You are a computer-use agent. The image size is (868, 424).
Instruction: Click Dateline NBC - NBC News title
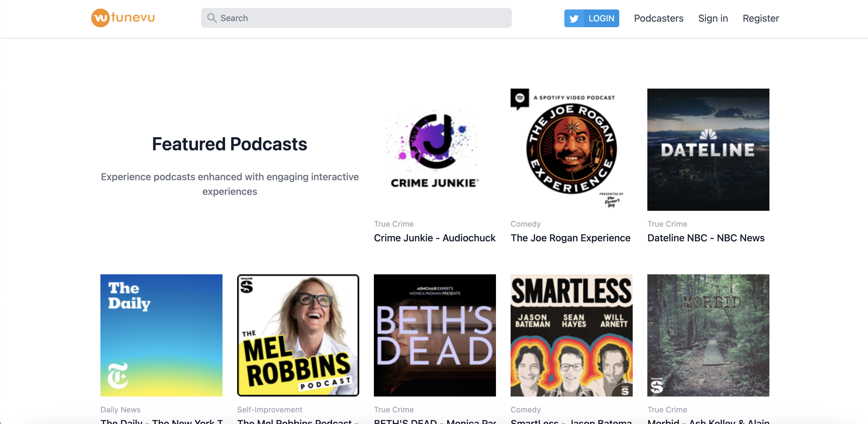706,238
